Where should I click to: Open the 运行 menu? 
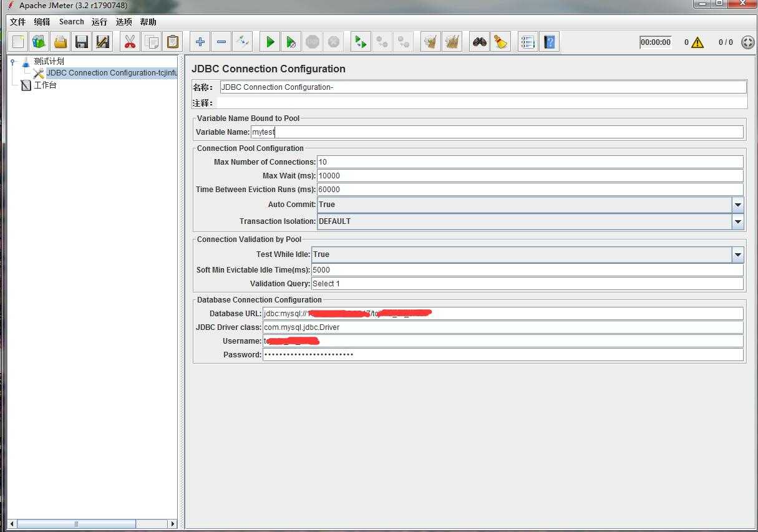[99, 22]
